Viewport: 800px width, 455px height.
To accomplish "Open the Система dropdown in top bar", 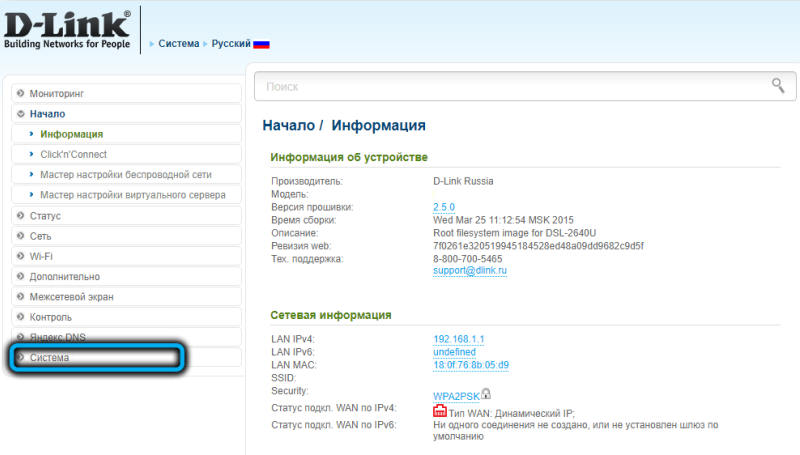I will (177, 44).
